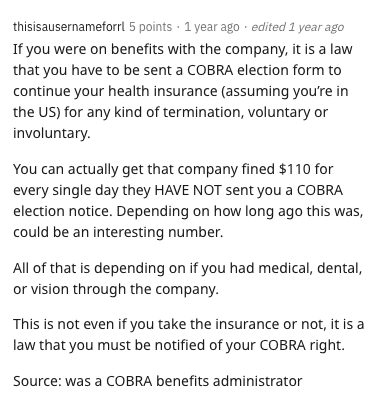This screenshot has width=386, height=405.
Task: Click the 'could be an interesting number.' line
Action: point(118,232)
